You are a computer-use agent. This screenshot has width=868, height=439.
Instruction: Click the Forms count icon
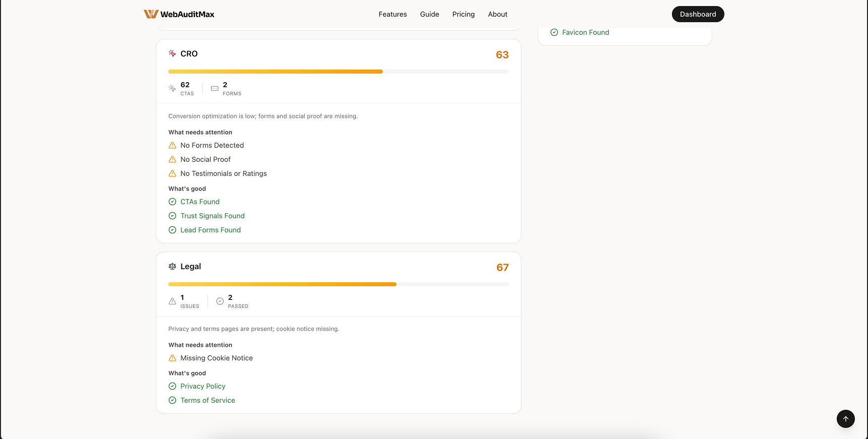coord(215,88)
